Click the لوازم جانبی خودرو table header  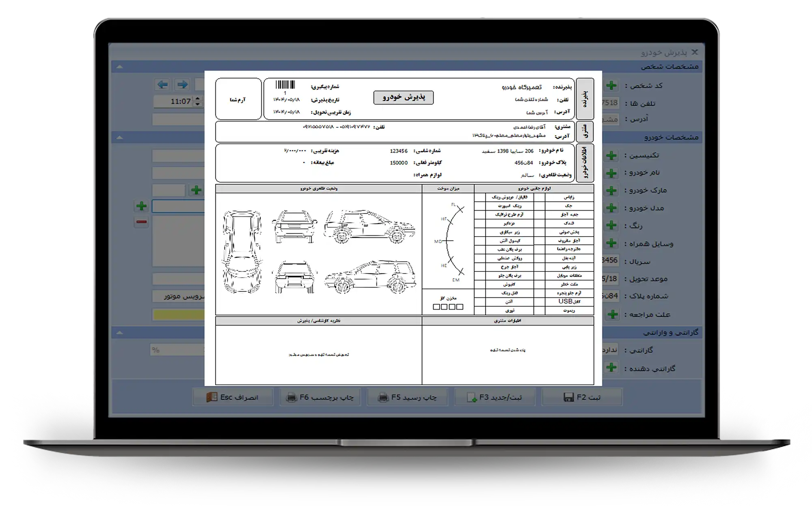[x=534, y=189]
